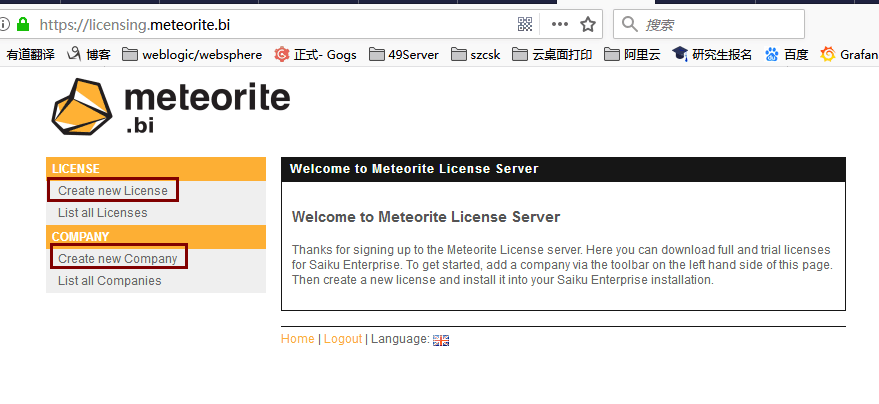This screenshot has width=879, height=404.
Task: Open the weblogic/websphere bookmark folder
Action: click(192, 54)
